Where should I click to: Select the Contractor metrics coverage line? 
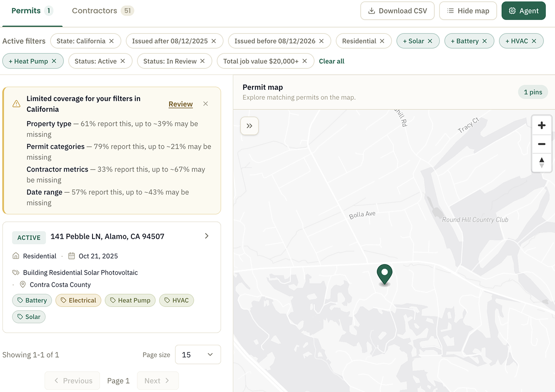point(116,175)
